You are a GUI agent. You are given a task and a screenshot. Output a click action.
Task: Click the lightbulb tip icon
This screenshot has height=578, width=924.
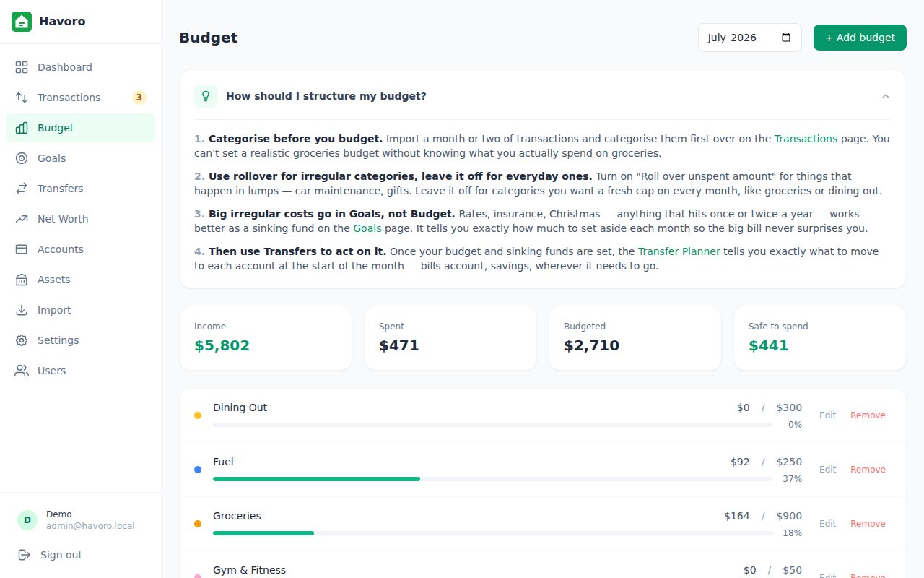206,96
